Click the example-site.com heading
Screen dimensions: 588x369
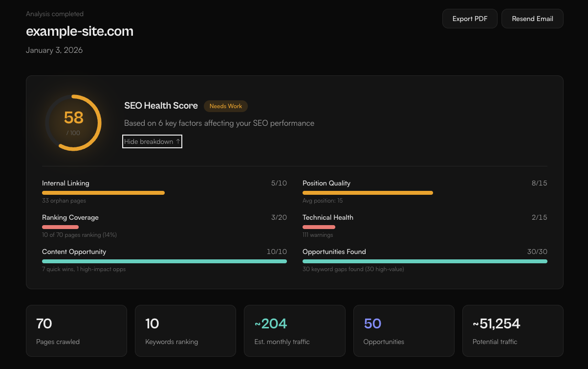80,31
